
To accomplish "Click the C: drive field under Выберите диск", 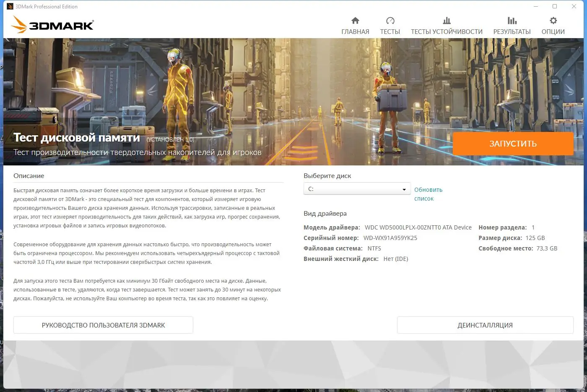I will tap(356, 188).
